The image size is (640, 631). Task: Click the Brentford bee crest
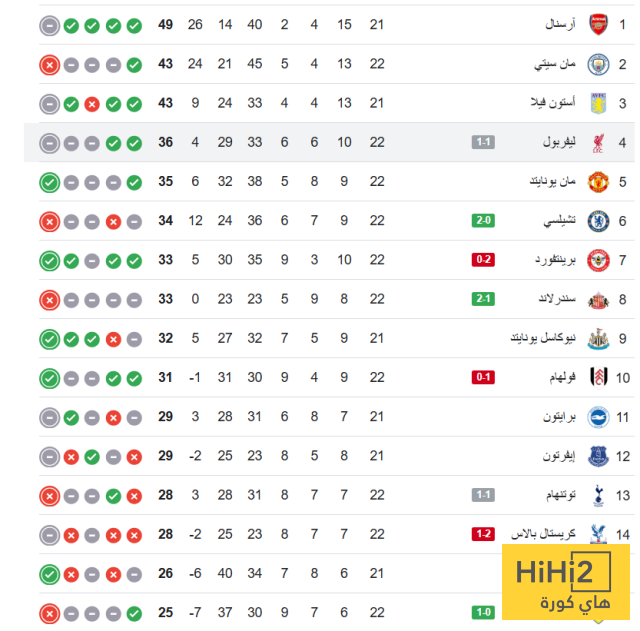(x=597, y=260)
